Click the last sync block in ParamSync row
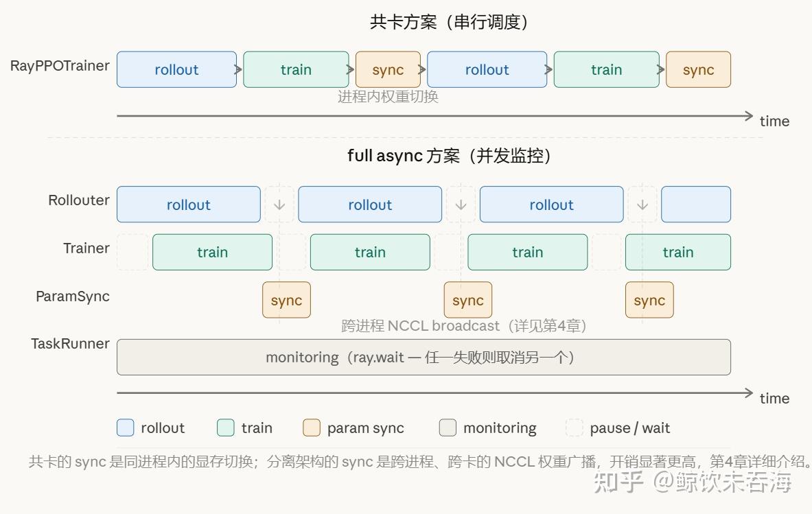This screenshot has height=514, width=812. [649, 300]
